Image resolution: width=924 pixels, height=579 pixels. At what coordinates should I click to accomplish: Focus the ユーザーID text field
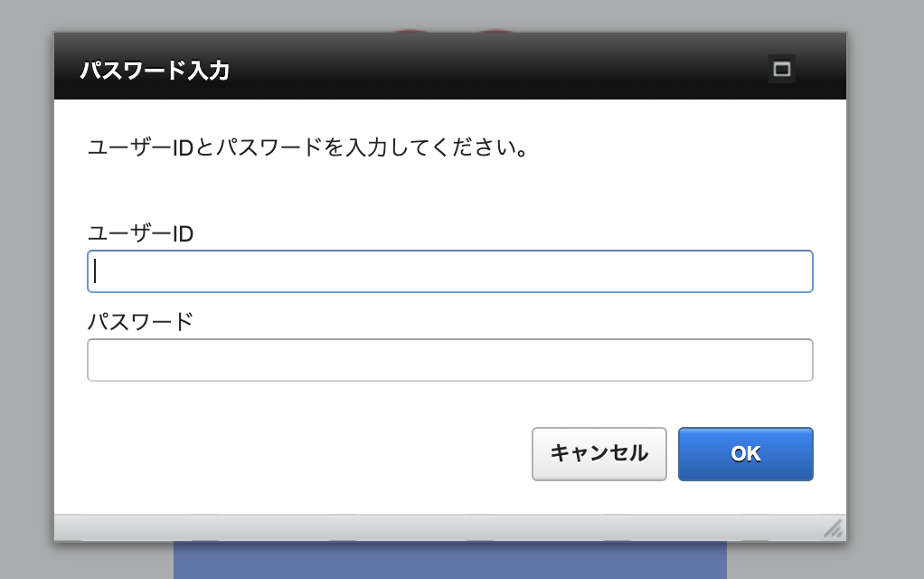click(449, 271)
